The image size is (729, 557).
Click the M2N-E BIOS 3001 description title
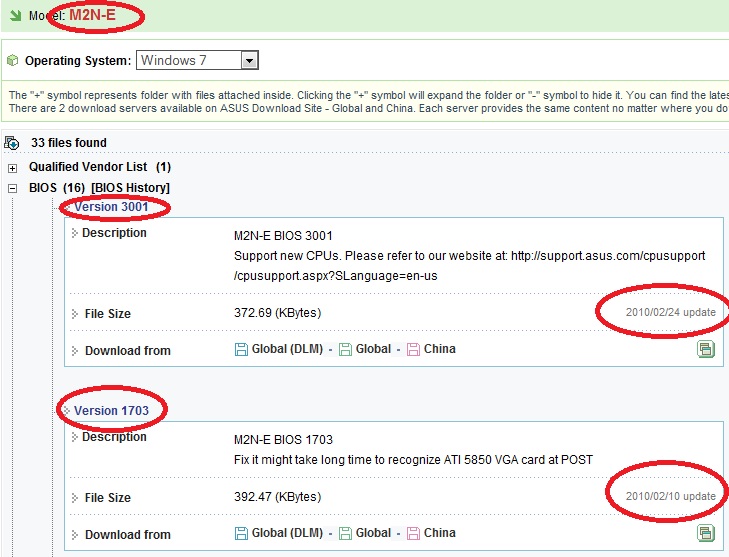click(x=283, y=236)
